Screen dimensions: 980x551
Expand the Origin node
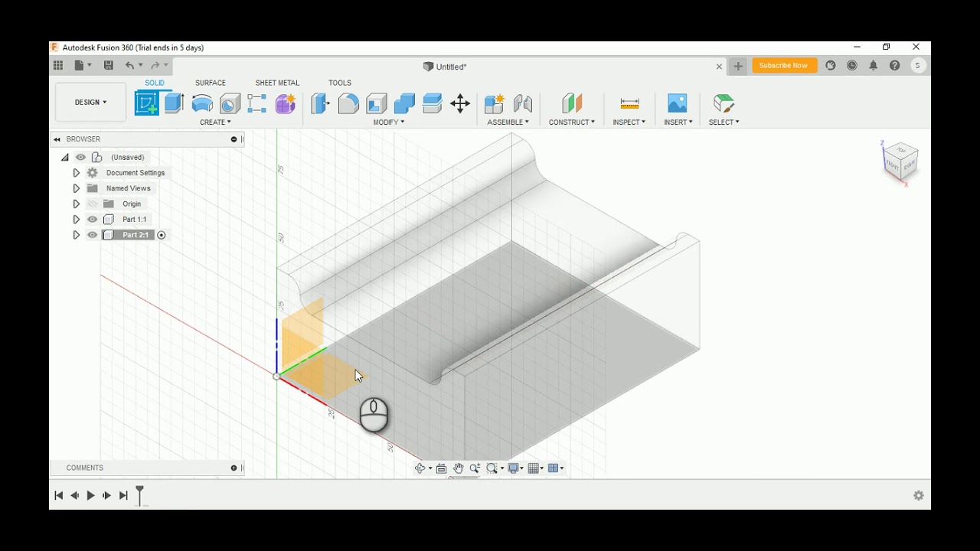76,204
